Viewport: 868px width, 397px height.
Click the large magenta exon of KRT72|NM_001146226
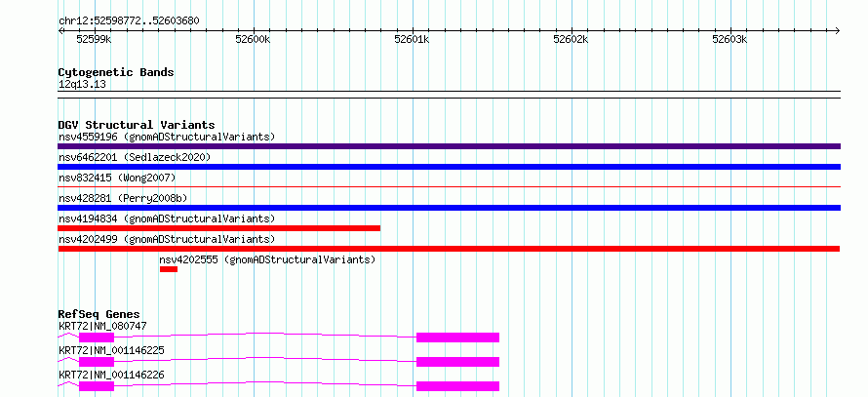coord(457,386)
